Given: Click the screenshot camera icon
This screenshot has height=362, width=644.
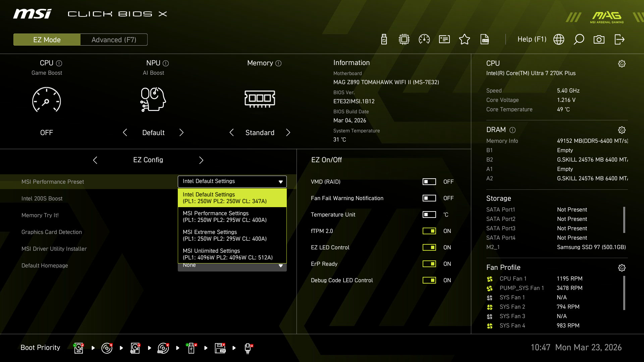Looking at the screenshot, I should click(599, 40).
